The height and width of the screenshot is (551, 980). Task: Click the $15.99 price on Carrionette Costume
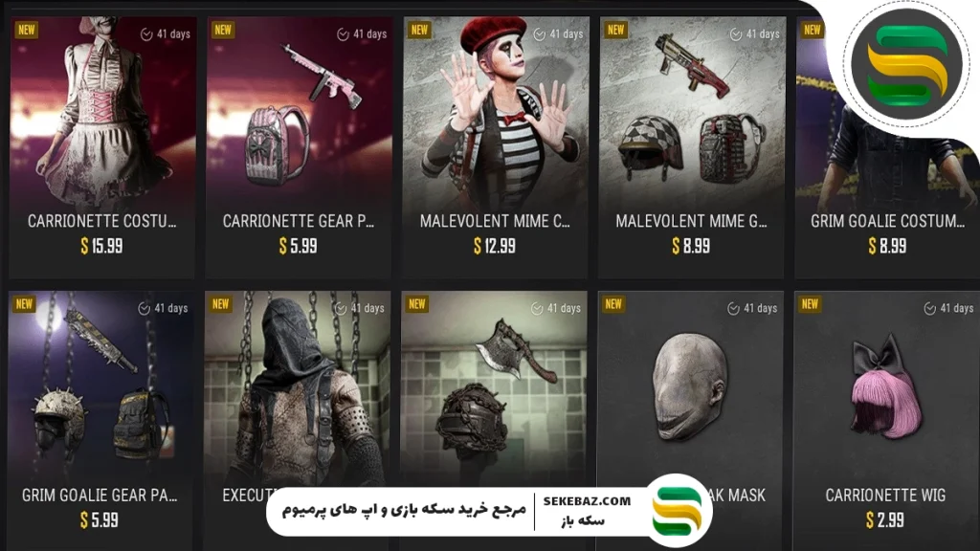[101, 246]
